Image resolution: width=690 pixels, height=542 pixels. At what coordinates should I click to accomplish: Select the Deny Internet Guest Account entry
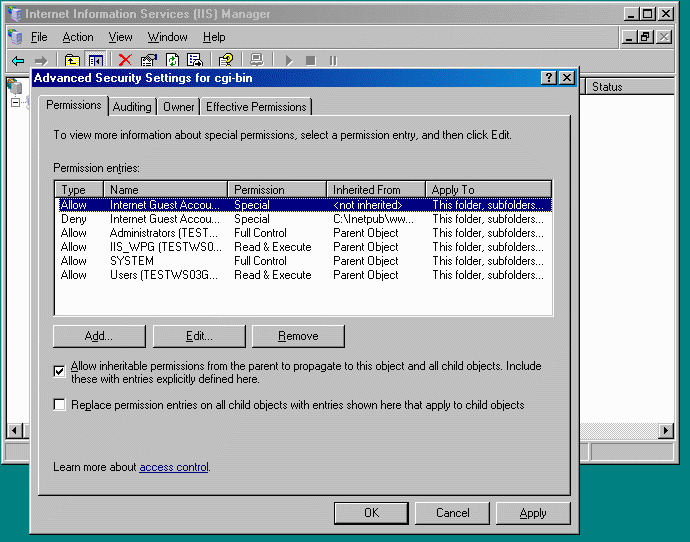(305, 219)
